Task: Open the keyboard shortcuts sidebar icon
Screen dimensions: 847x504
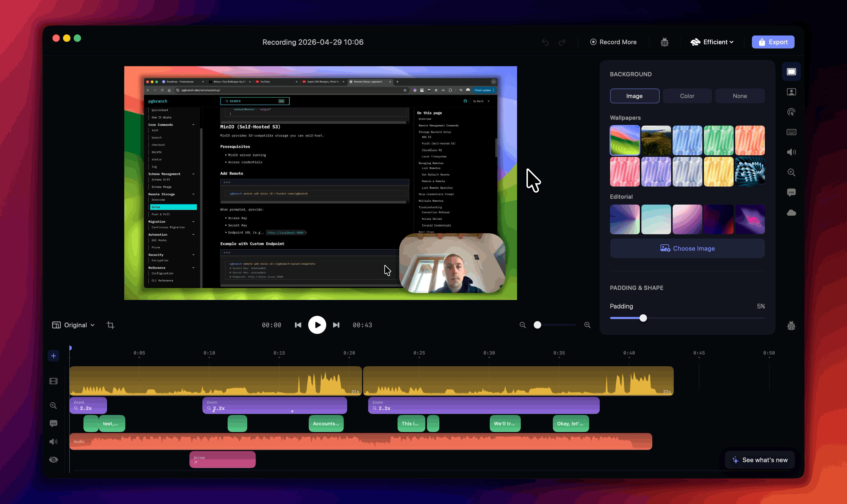Action: pos(791,132)
